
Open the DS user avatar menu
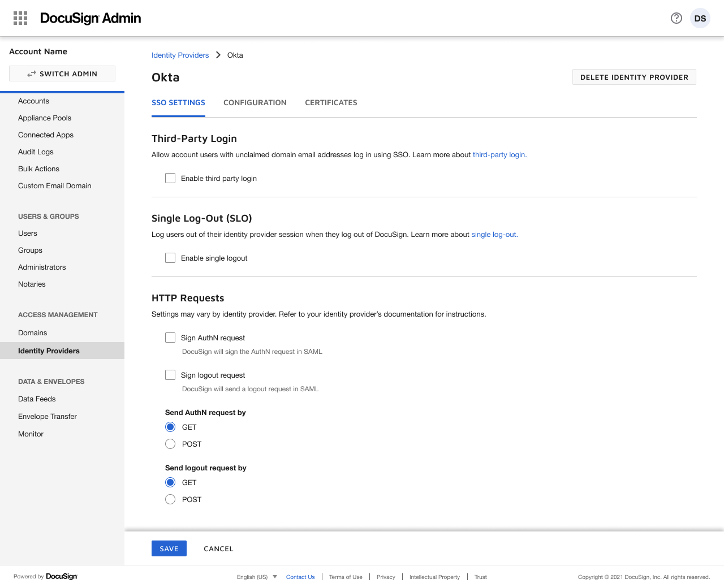pos(700,18)
